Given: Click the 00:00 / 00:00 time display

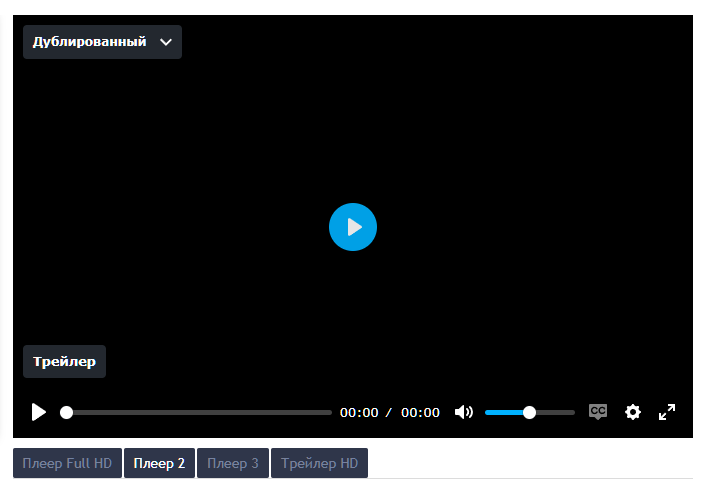Looking at the screenshot, I should click(389, 412).
